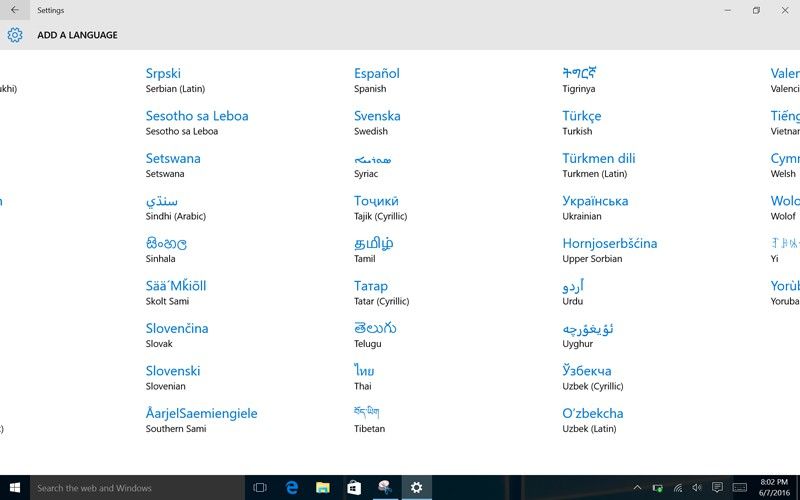Screen dimensions: 800x500
Task: Choose the Sesotho sa Leboa language
Action: (197, 123)
